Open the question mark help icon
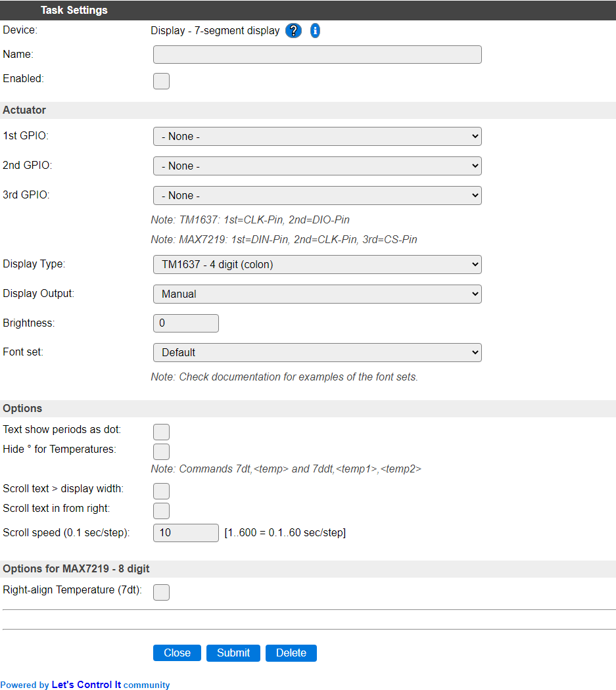This screenshot has height=690, width=616. coord(293,30)
